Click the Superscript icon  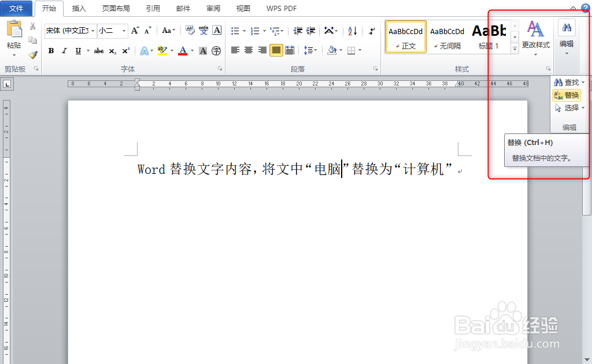coord(125,51)
